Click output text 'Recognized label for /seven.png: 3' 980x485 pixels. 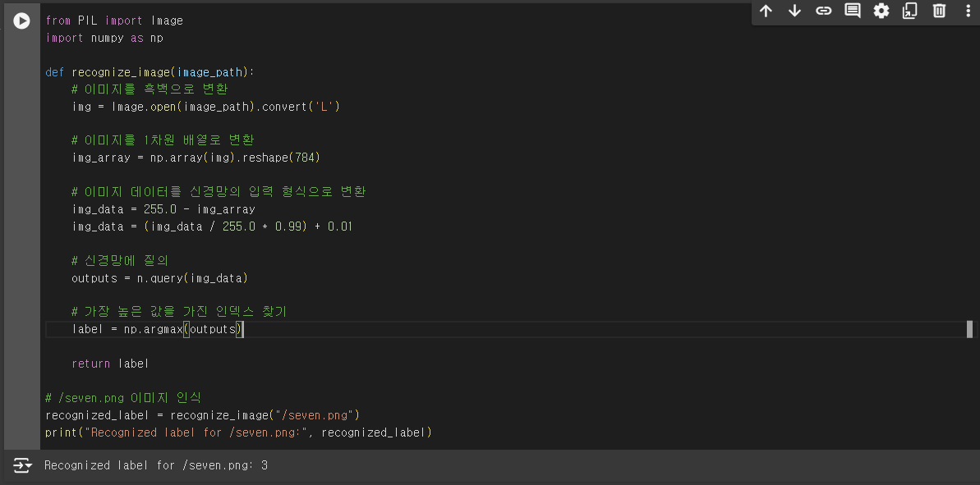(x=156, y=465)
